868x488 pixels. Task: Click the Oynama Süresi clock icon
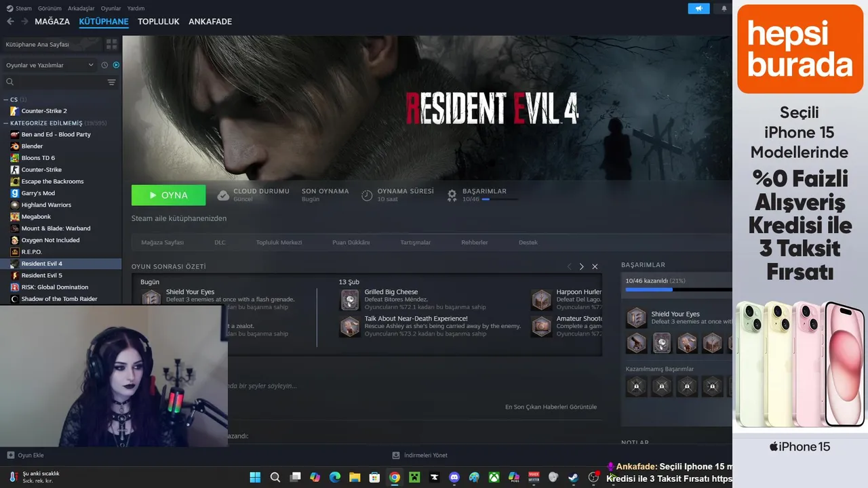coord(367,195)
